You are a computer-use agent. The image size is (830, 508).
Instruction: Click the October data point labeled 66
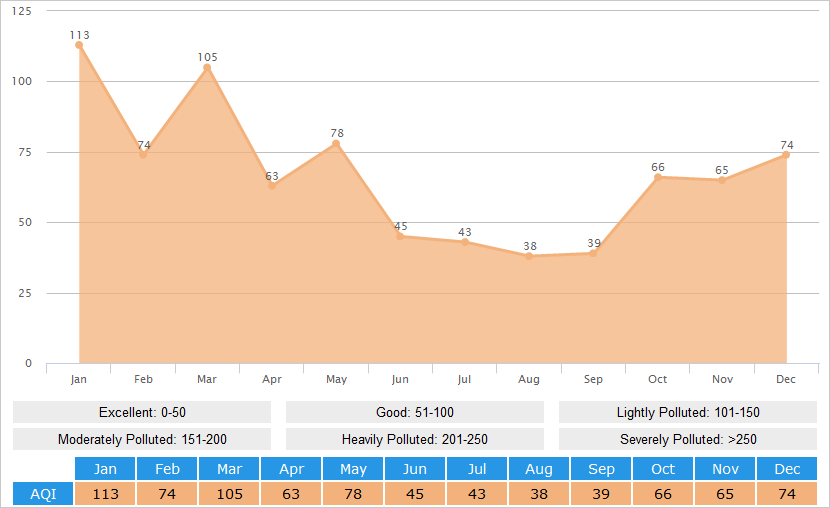point(657,177)
